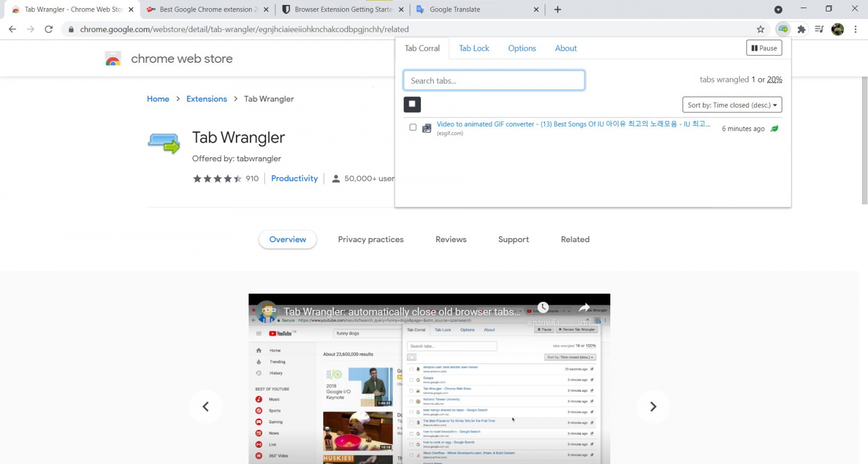Image resolution: width=868 pixels, height=464 pixels.
Task: Click the 'Offered by: tabwrangler' text
Action: [237, 158]
